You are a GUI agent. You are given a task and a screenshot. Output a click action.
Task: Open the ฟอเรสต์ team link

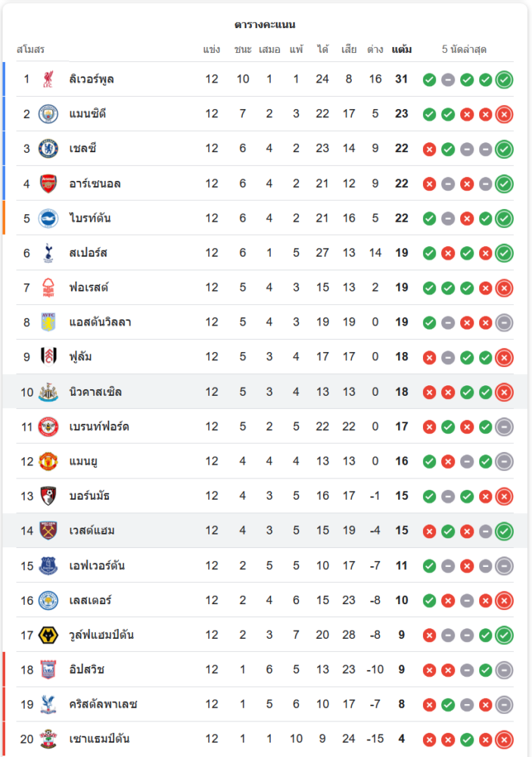(89, 288)
